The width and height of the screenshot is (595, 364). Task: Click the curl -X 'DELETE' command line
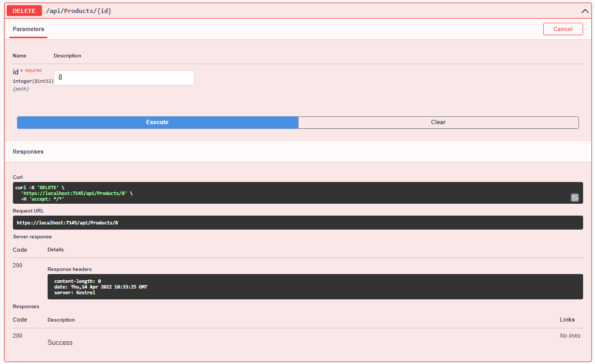[x=40, y=188]
